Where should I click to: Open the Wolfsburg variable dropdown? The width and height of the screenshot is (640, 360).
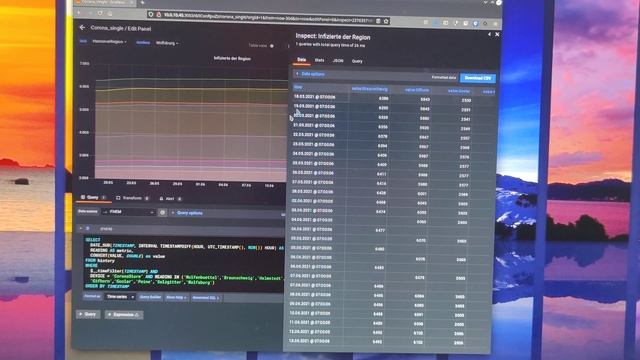point(167,43)
